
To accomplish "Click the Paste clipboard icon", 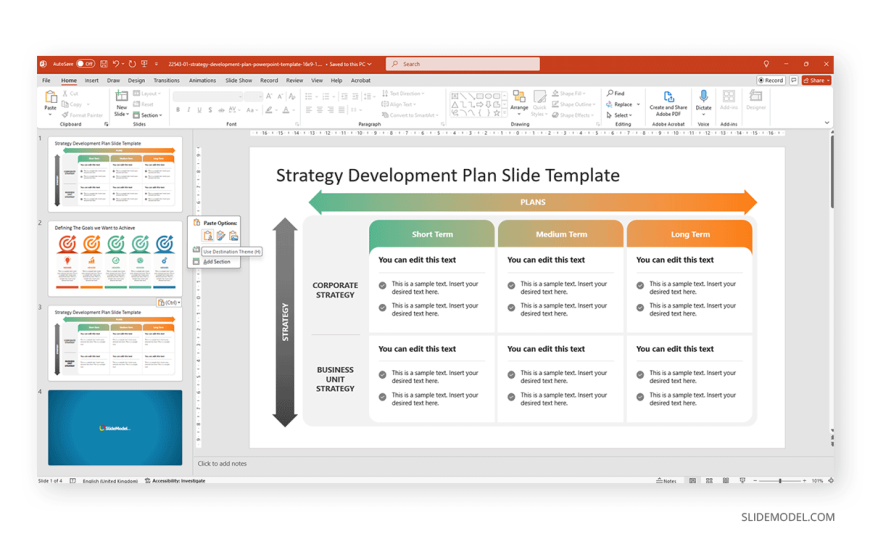I will click(50, 97).
